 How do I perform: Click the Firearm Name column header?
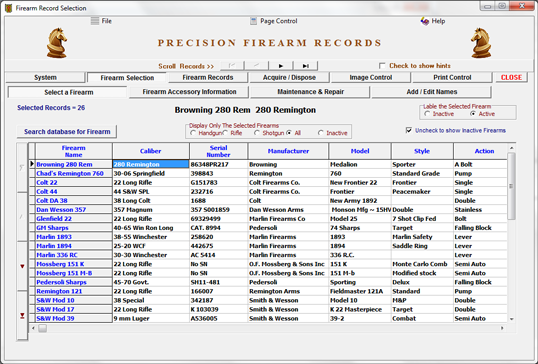pos(73,151)
